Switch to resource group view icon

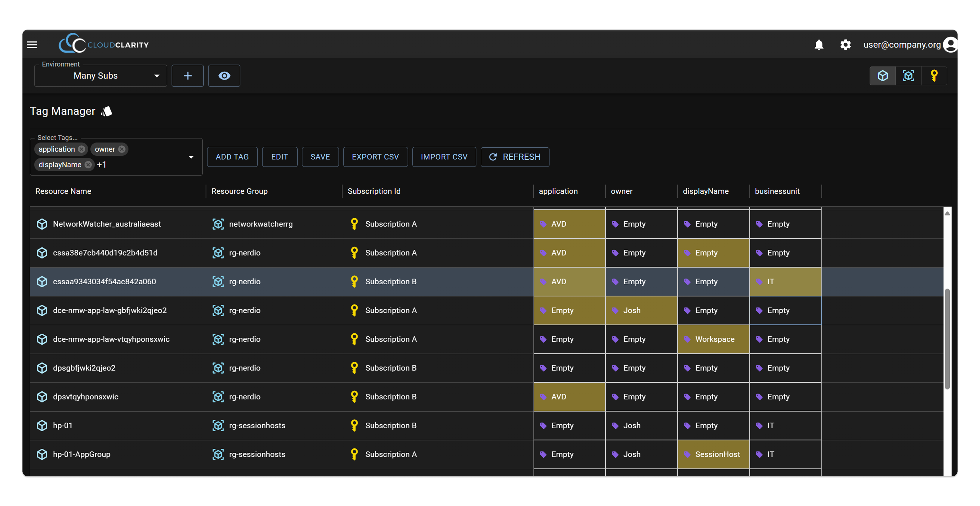(x=909, y=76)
